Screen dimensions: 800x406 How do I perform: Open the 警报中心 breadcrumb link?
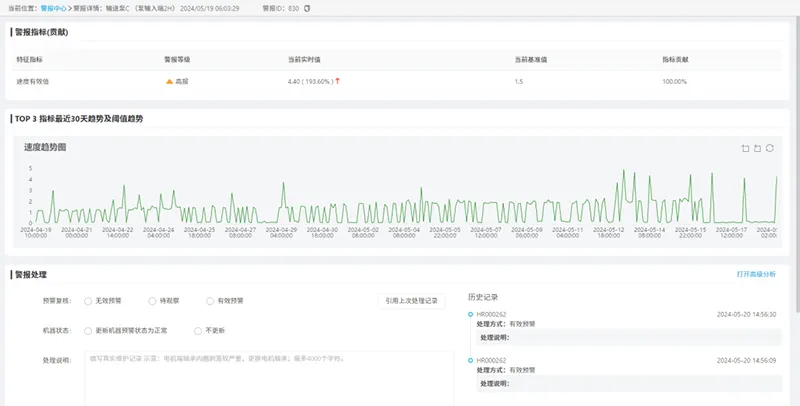coord(54,8)
